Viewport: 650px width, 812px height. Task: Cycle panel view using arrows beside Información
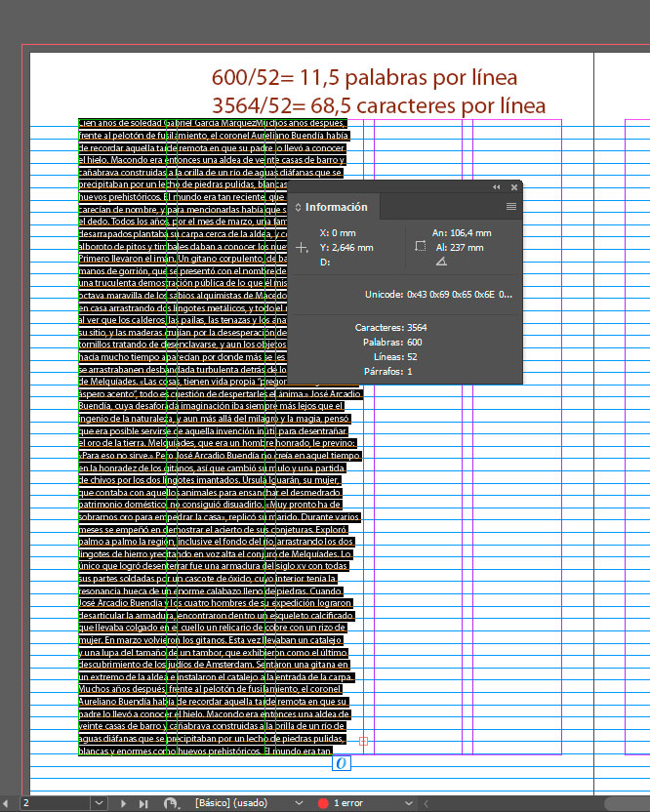[x=298, y=207]
